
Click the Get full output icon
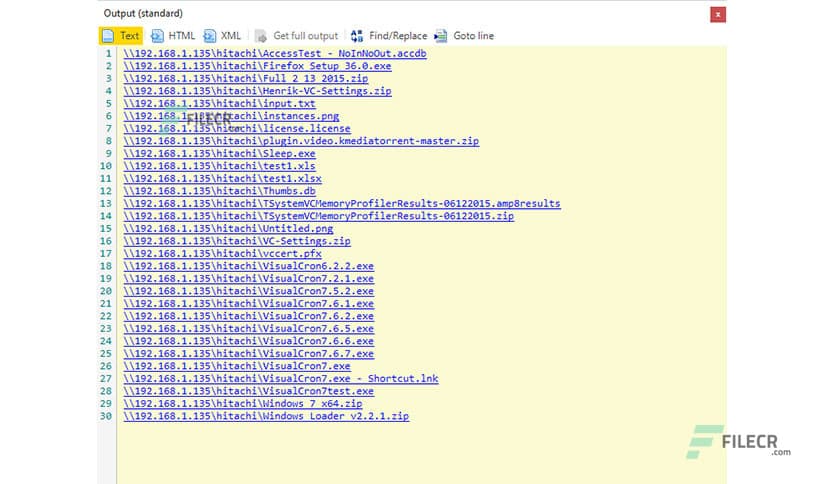tap(261, 36)
